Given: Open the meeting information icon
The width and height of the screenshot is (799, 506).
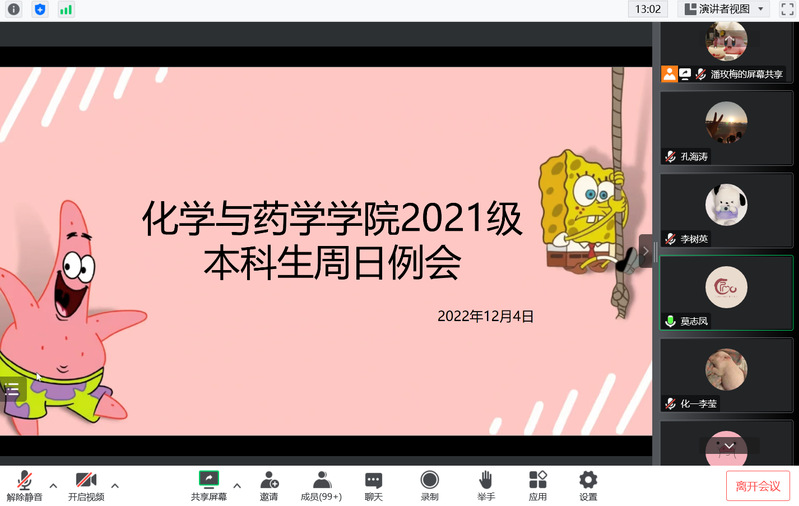Looking at the screenshot, I should 14,9.
